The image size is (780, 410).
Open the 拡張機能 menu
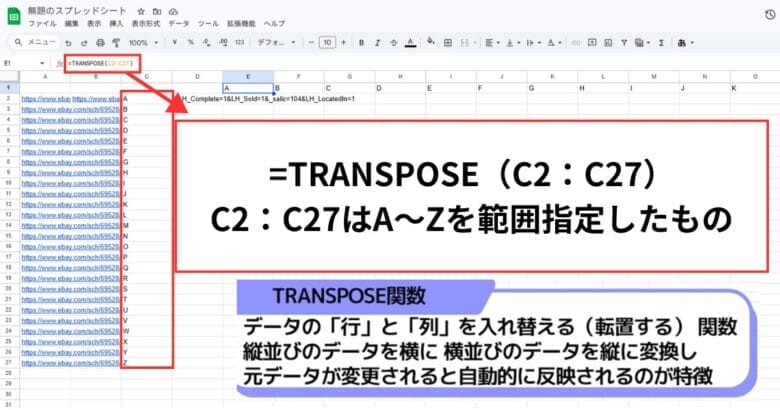click(241, 23)
